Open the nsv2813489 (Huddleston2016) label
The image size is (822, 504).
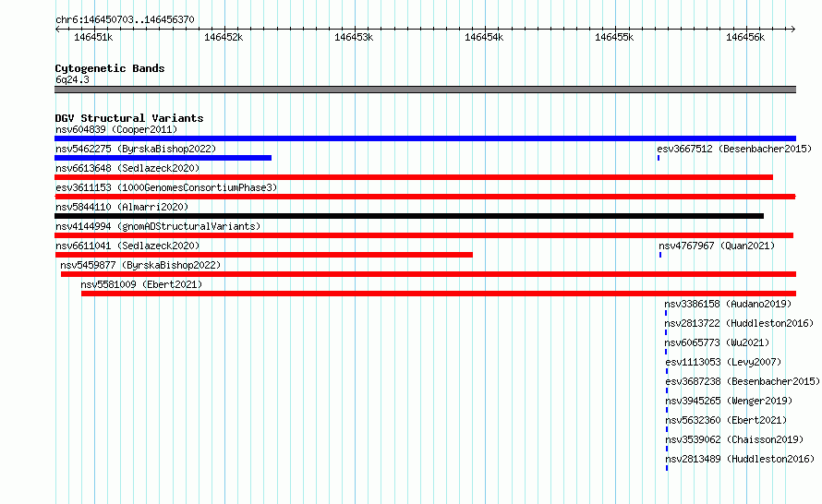(740, 459)
